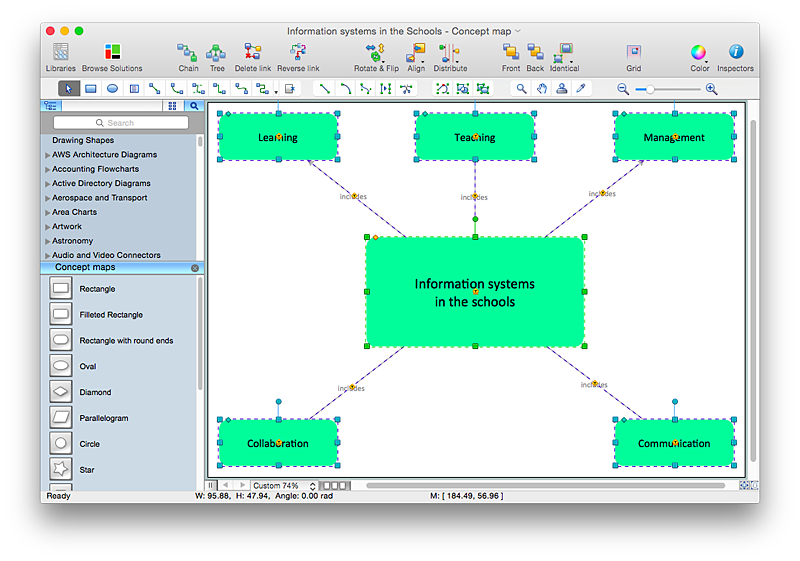
Task: Click the zoom out magnifier
Action: tap(623, 89)
